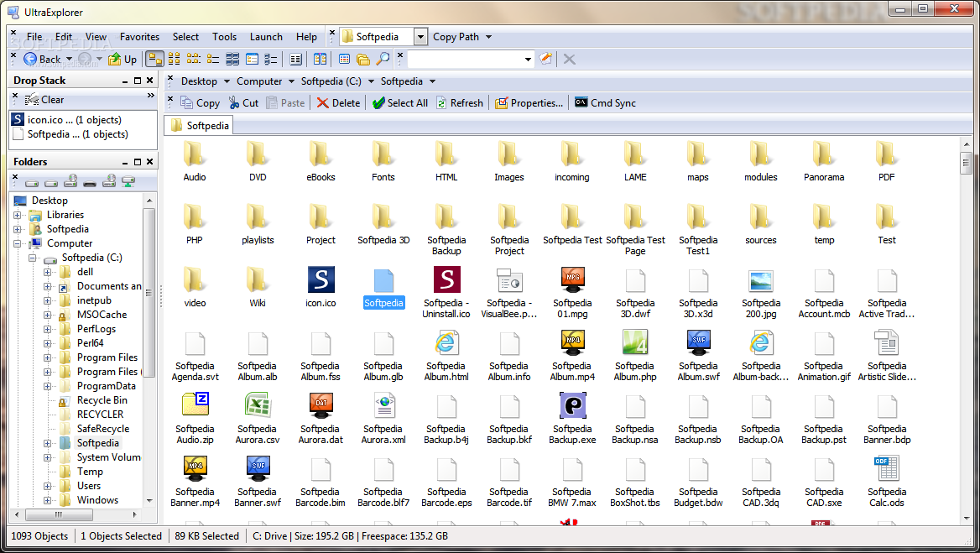Open the Launch menu

coord(266,37)
